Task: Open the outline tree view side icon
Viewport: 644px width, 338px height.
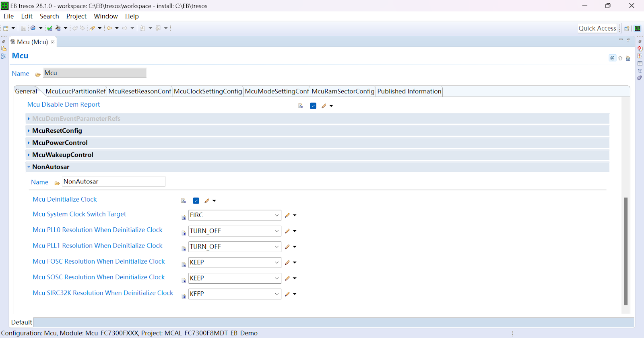Action: pyautogui.click(x=640, y=71)
